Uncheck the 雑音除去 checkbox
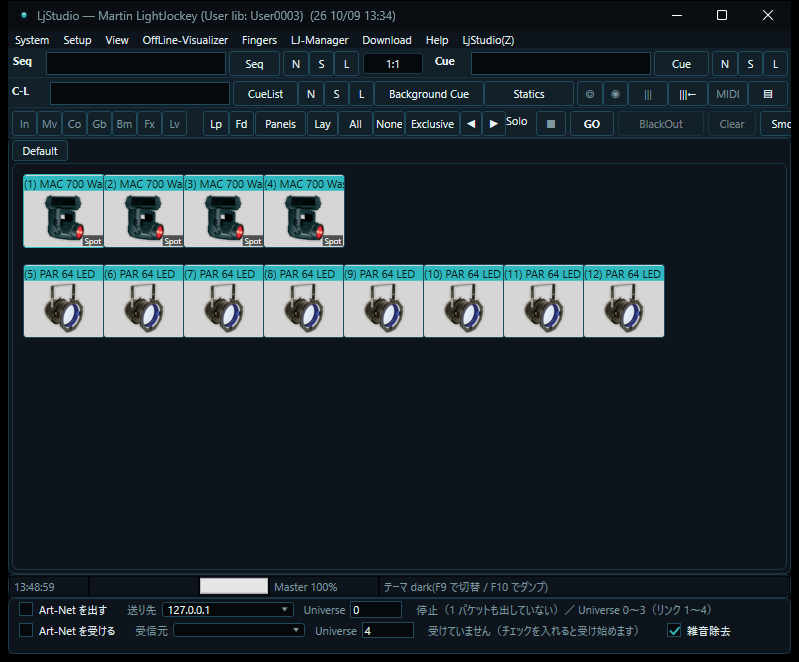 click(674, 630)
